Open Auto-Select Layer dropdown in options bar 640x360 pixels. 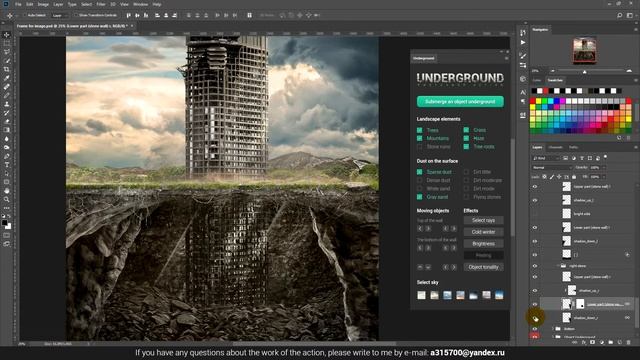tap(60, 16)
